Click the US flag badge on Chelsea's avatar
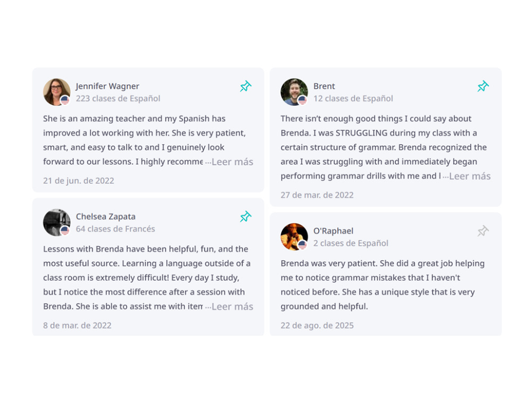The height and width of the screenshot is (399, 532). point(65,230)
